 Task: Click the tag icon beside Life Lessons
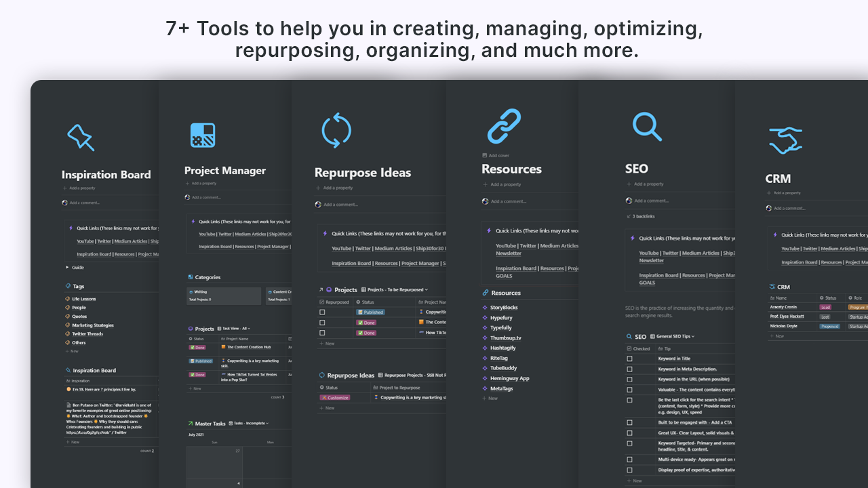coord(67,299)
